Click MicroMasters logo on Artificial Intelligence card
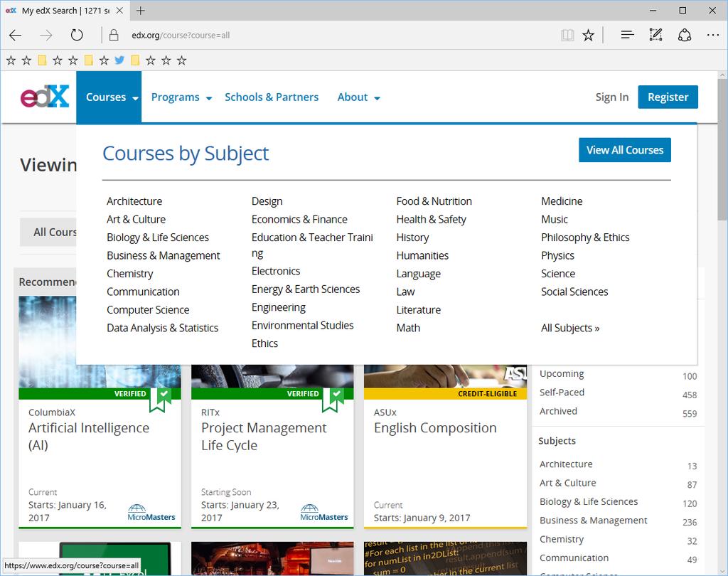 [x=151, y=513]
